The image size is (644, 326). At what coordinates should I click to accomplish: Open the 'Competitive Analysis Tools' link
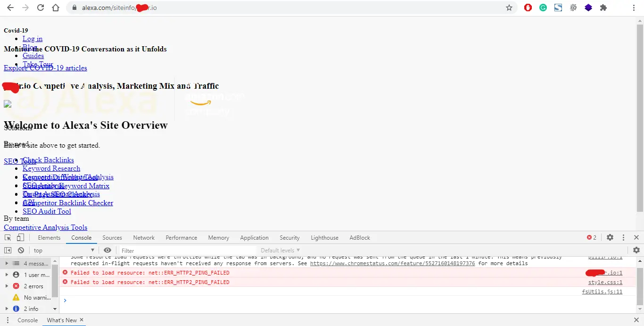click(x=45, y=227)
